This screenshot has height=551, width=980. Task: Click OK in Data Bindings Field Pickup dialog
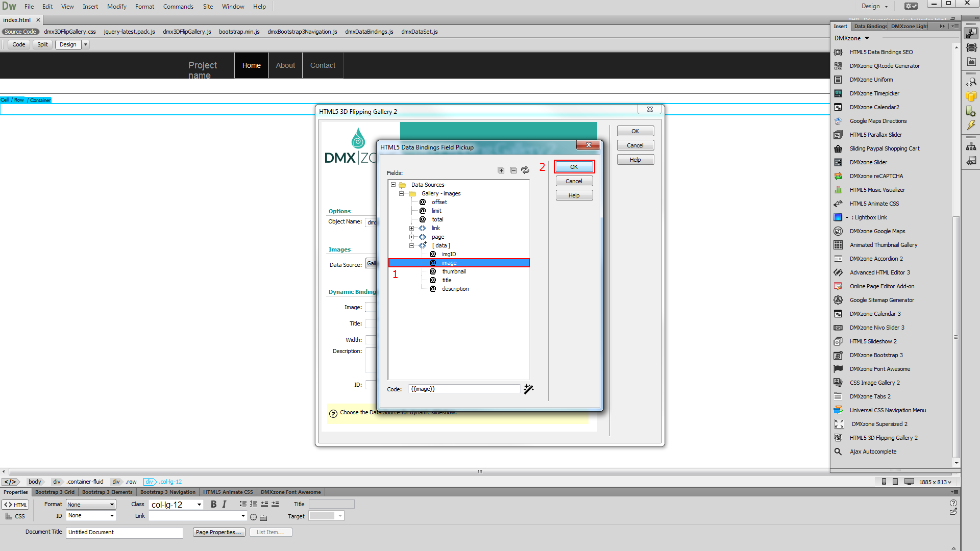pyautogui.click(x=574, y=167)
